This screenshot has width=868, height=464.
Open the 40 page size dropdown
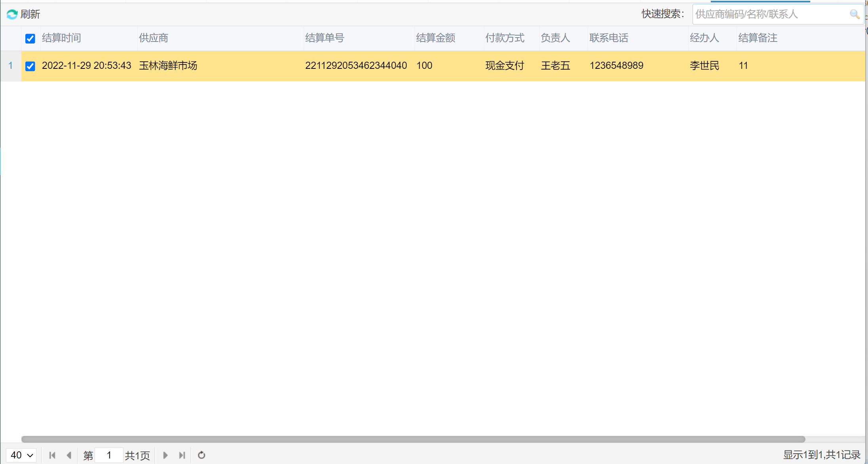tap(21, 455)
